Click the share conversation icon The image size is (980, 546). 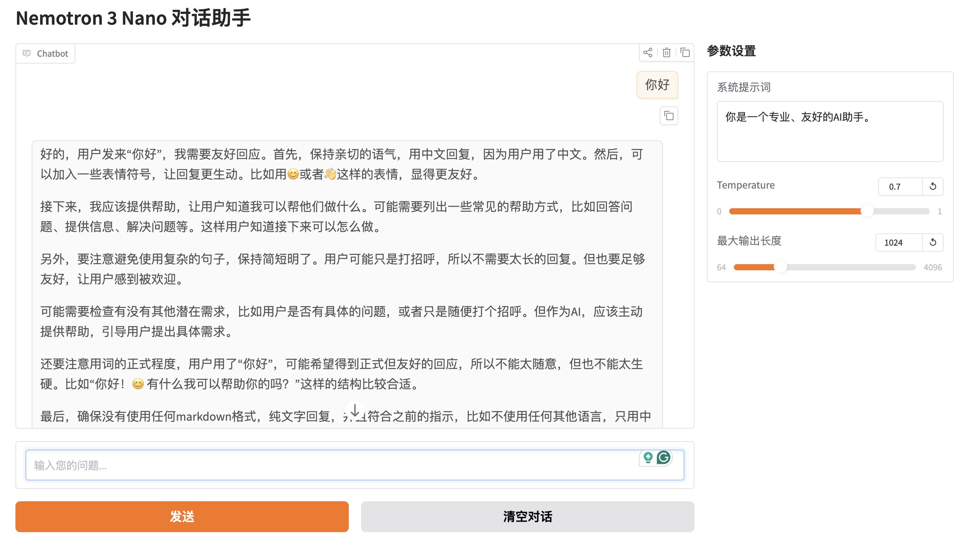pyautogui.click(x=648, y=52)
